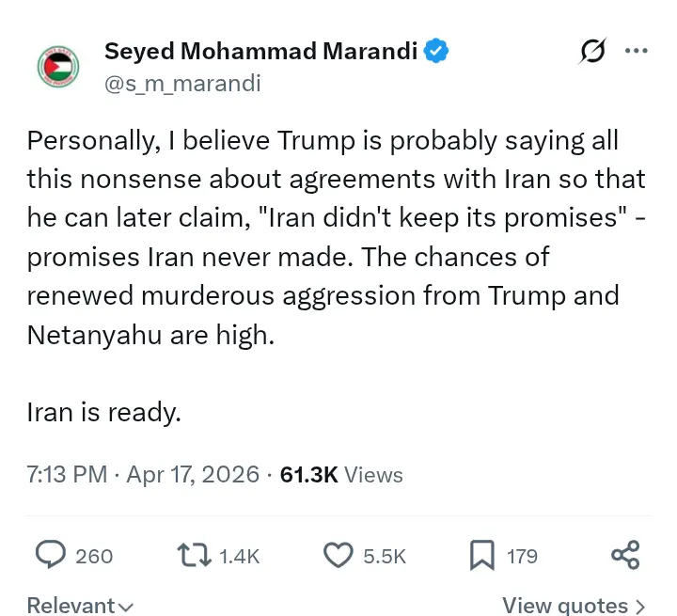Click the 260 replies count

[x=94, y=556]
